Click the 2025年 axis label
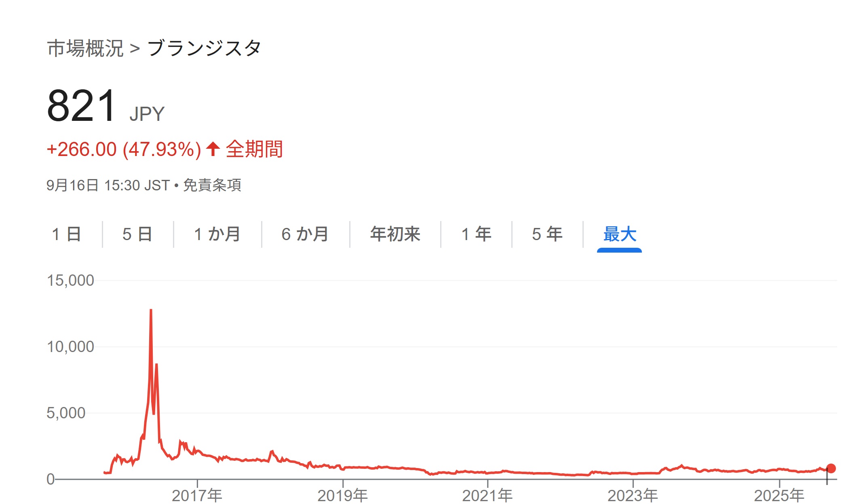 click(779, 496)
